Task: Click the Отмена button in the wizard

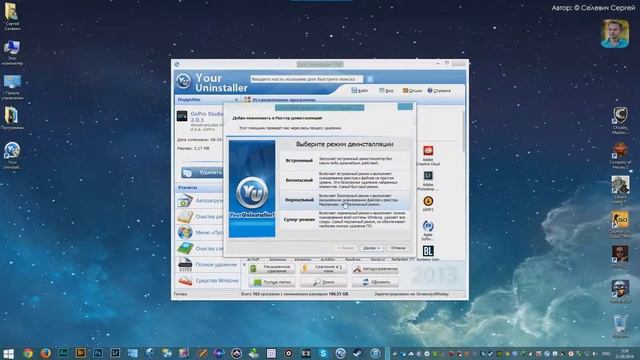Action: click(x=398, y=248)
